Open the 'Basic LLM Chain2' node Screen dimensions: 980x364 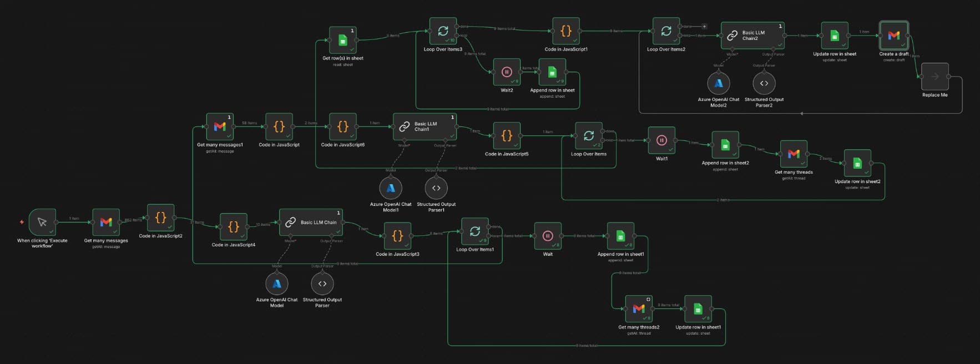point(753,36)
